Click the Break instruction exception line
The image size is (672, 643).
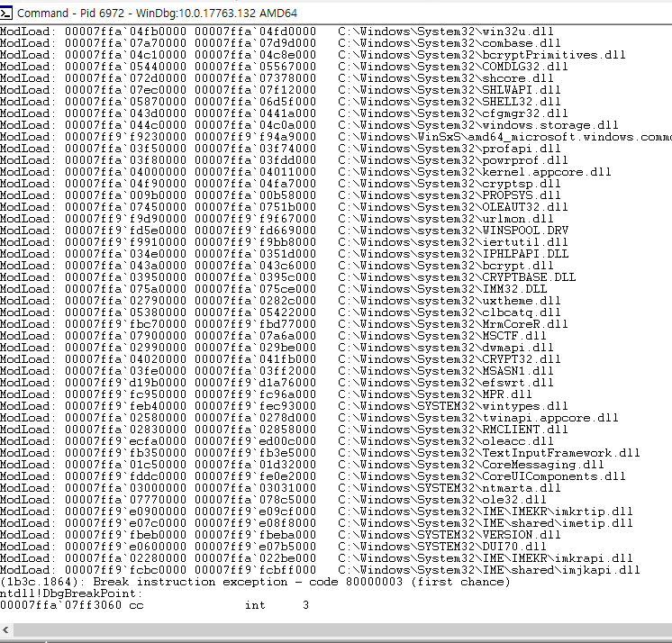point(255,582)
